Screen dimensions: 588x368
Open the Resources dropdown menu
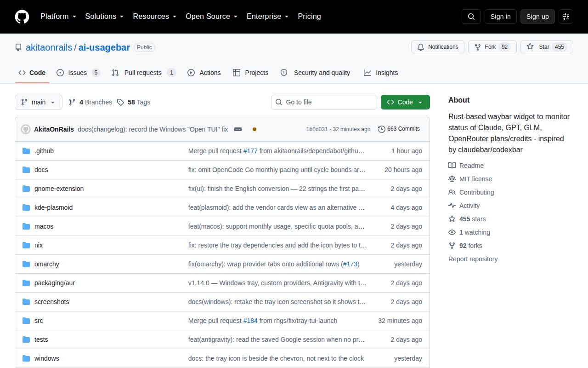[155, 17]
